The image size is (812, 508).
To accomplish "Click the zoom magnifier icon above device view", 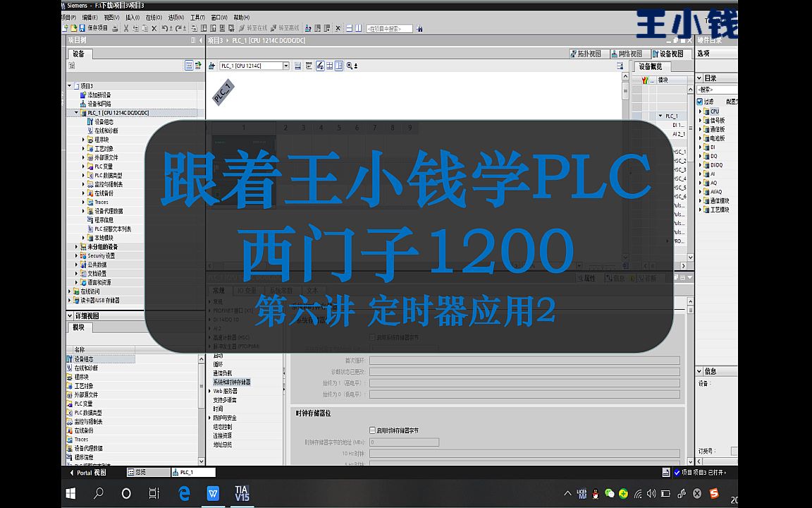I will pyautogui.click(x=350, y=66).
